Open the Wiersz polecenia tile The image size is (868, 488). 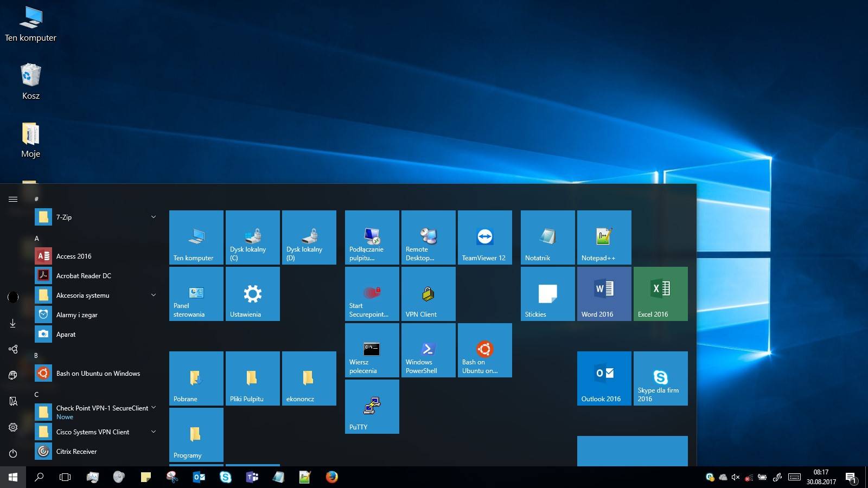[372, 350]
